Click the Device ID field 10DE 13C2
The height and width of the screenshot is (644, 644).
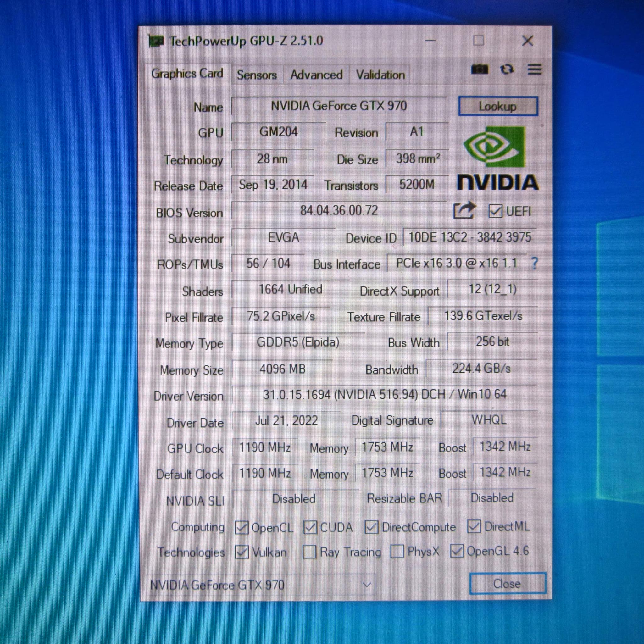470,237
